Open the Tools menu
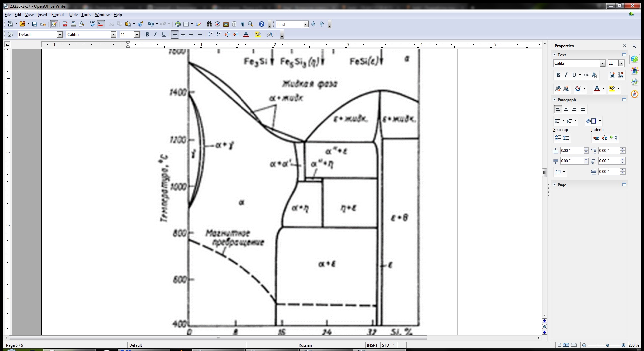The image size is (644, 351). click(x=86, y=15)
